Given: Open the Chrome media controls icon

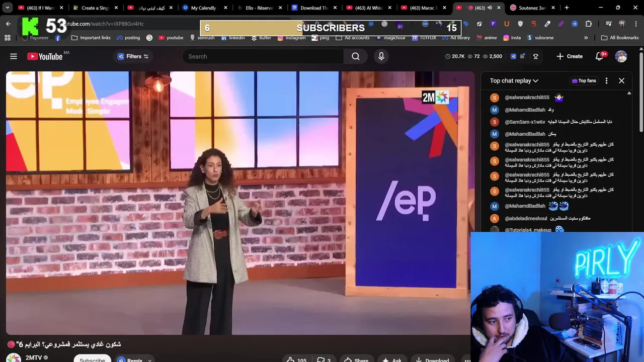Looking at the screenshot, I should tap(609, 24).
